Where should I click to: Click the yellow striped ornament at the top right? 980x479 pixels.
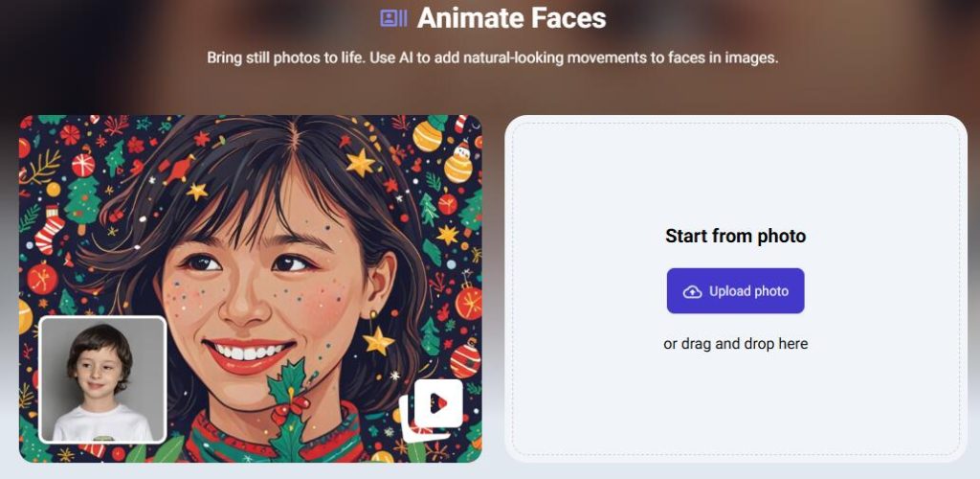[428, 135]
